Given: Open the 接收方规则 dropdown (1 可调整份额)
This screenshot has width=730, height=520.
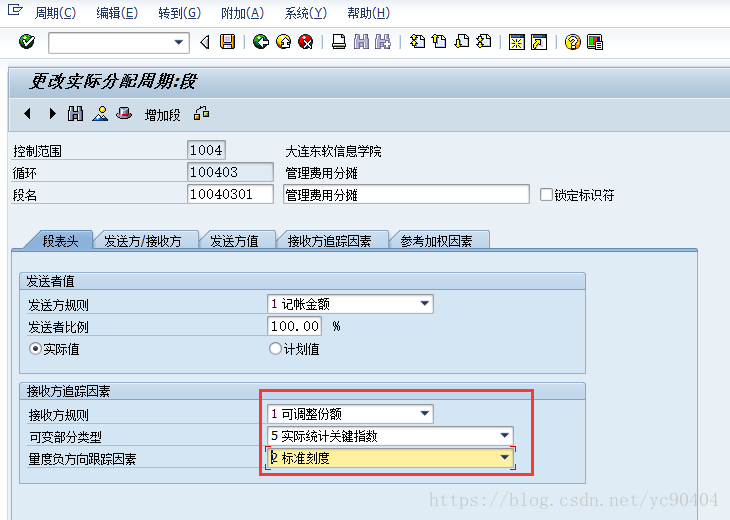Looking at the screenshot, I should 350,414.
